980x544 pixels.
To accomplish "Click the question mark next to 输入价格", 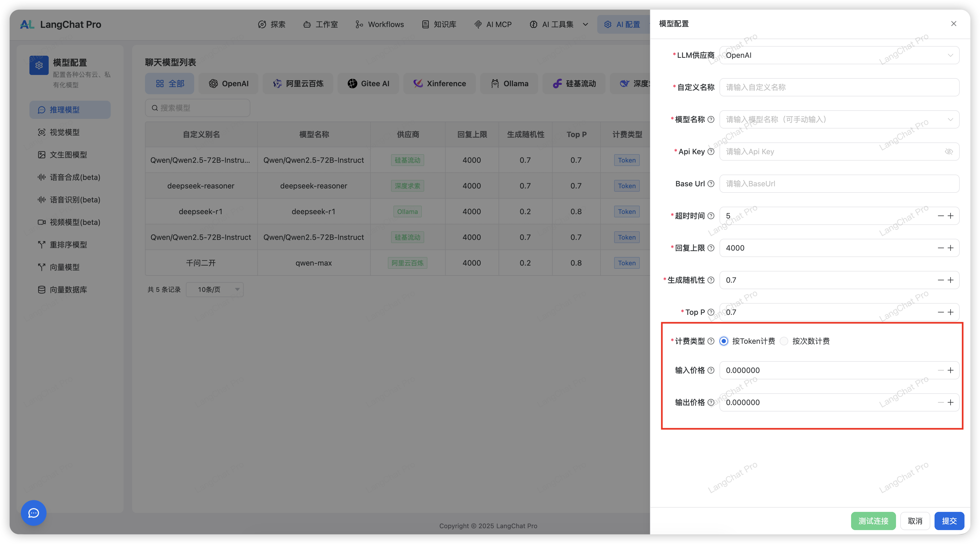I will click(x=711, y=371).
